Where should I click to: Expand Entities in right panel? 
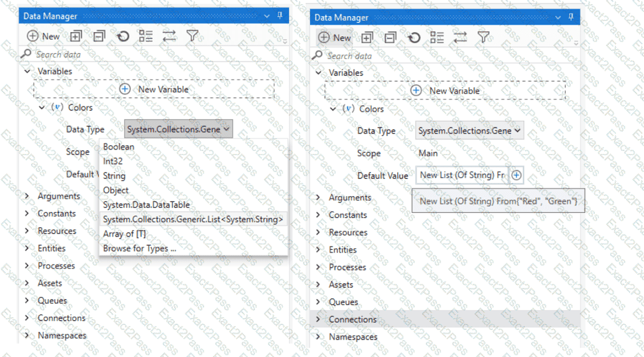tap(318, 250)
